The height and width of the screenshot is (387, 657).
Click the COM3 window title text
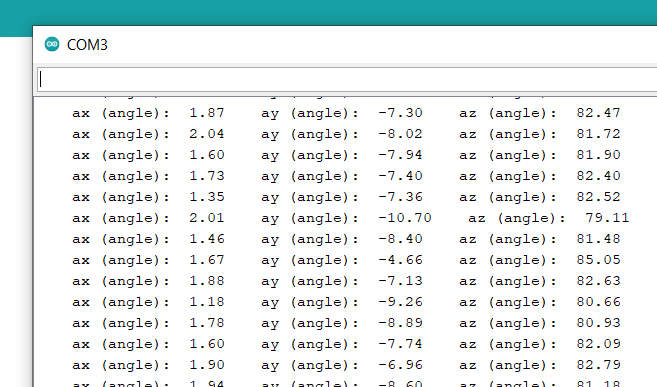tap(87, 45)
